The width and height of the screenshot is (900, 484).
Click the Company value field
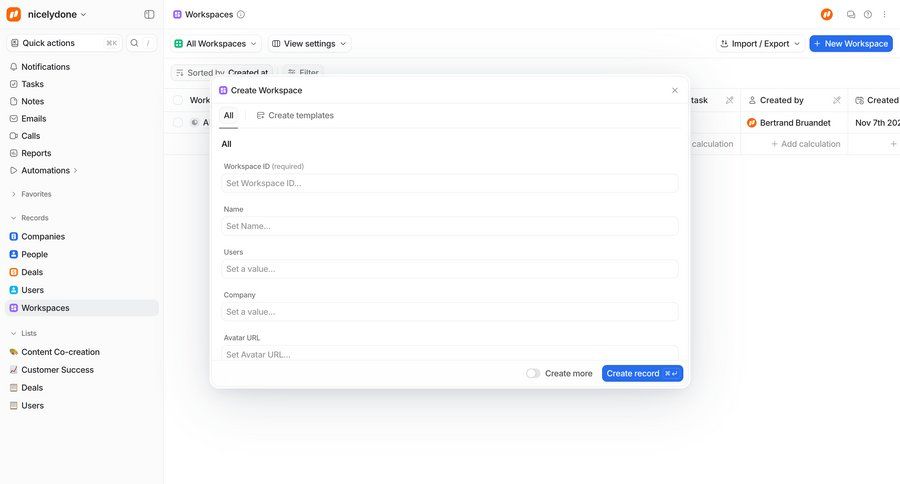click(x=449, y=312)
